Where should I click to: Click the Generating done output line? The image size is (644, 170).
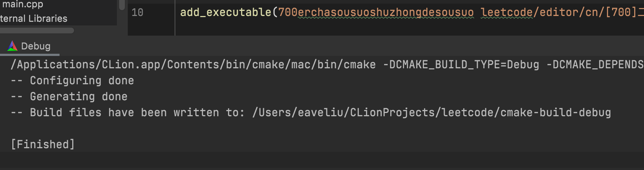pyautogui.click(x=69, y=97)
